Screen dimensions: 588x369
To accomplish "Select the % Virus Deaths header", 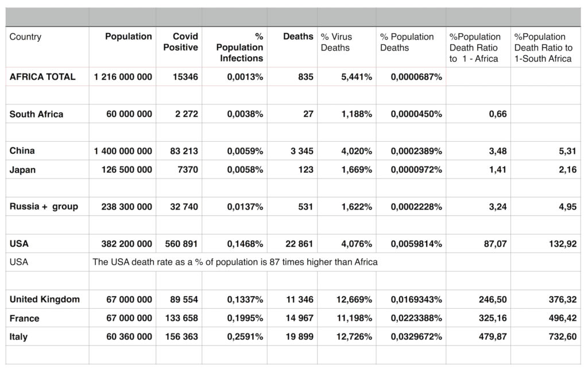I will (x=346, y=47).
